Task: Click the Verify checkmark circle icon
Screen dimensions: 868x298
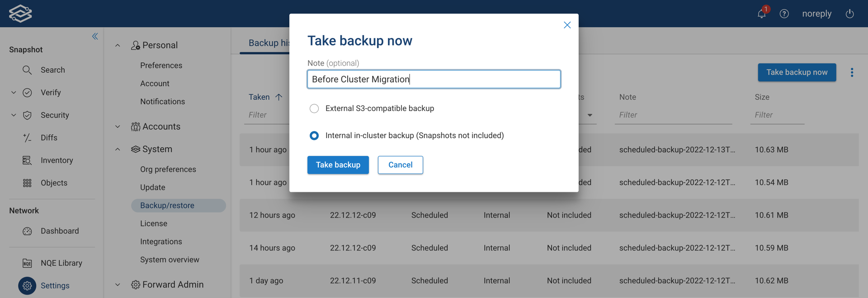Action: pyautogui.click(x=27, y=93)
